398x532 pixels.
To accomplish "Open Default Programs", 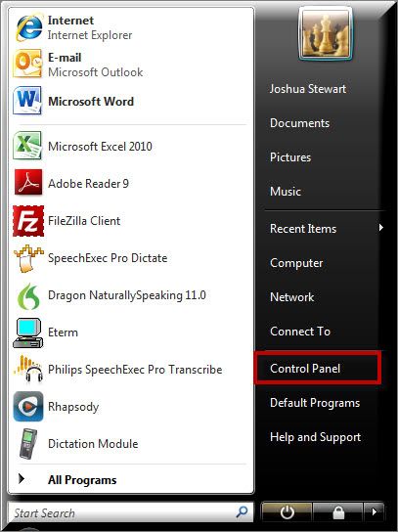I will point(315,403).
